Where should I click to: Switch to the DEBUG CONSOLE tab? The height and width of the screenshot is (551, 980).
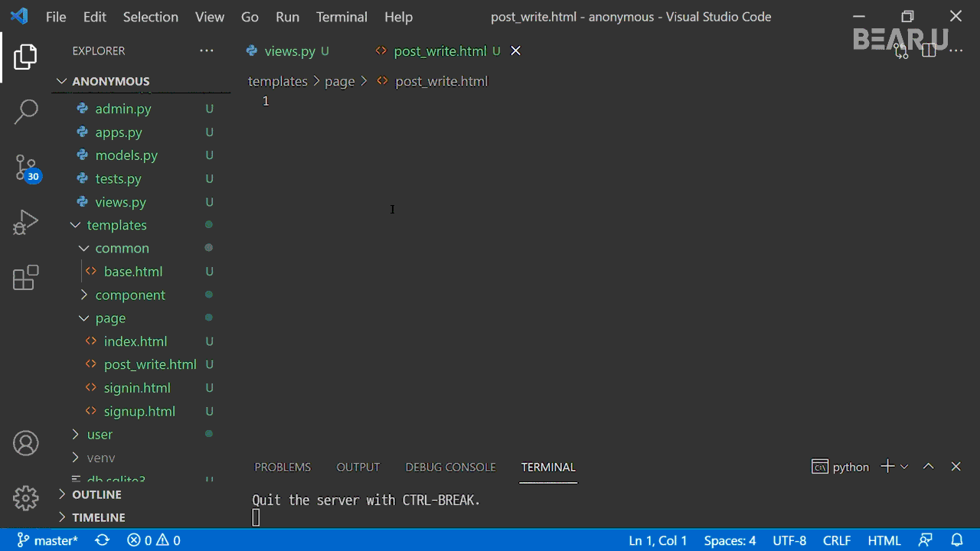pos(450,467)
